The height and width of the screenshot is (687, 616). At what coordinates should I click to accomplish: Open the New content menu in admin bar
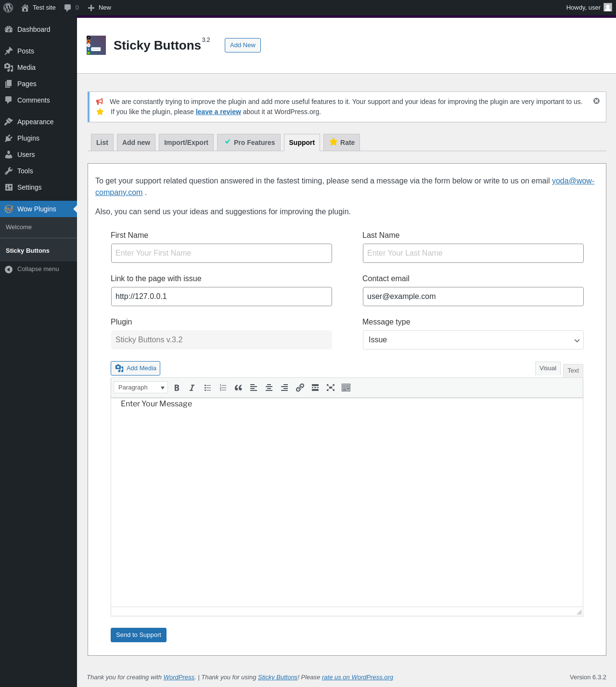[x=100, y=8]
